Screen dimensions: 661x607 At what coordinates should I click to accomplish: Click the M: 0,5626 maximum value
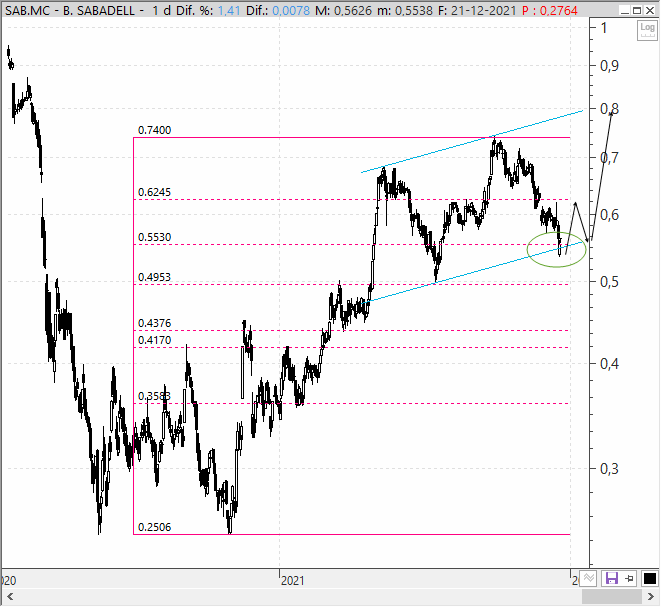[344, 10]
